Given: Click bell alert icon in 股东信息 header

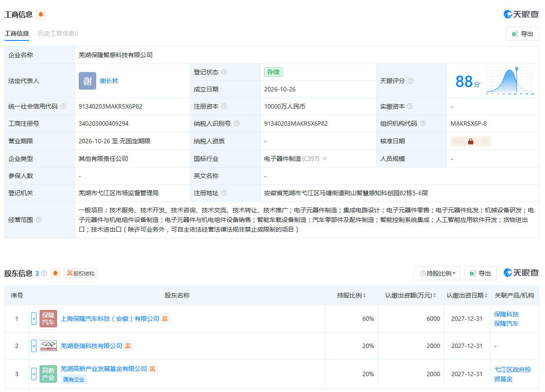Looking at the screenshot, I should (55, 273).
